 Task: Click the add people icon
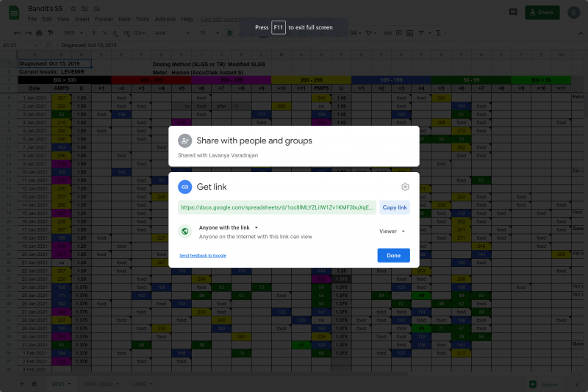coord(184,140)
